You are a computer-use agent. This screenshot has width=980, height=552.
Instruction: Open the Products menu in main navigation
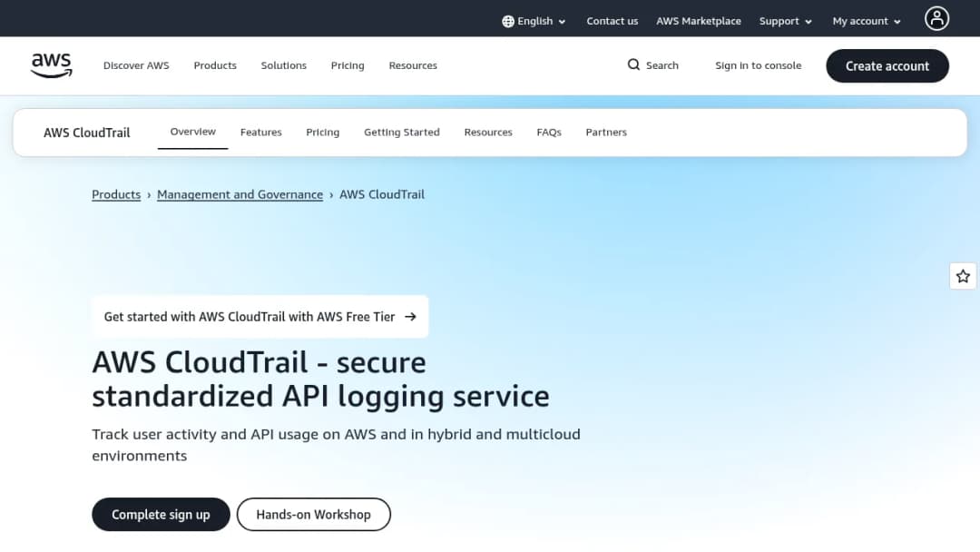(215, 65)
